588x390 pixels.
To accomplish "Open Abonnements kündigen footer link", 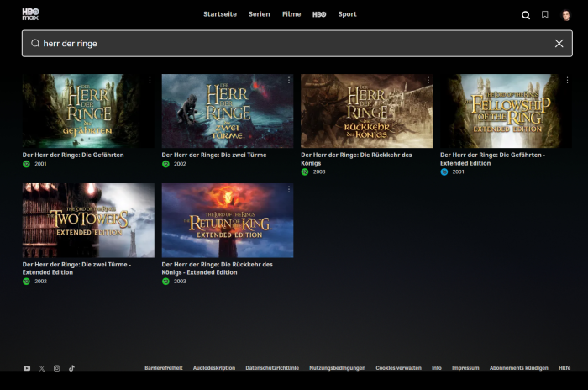I will [518, 368].
